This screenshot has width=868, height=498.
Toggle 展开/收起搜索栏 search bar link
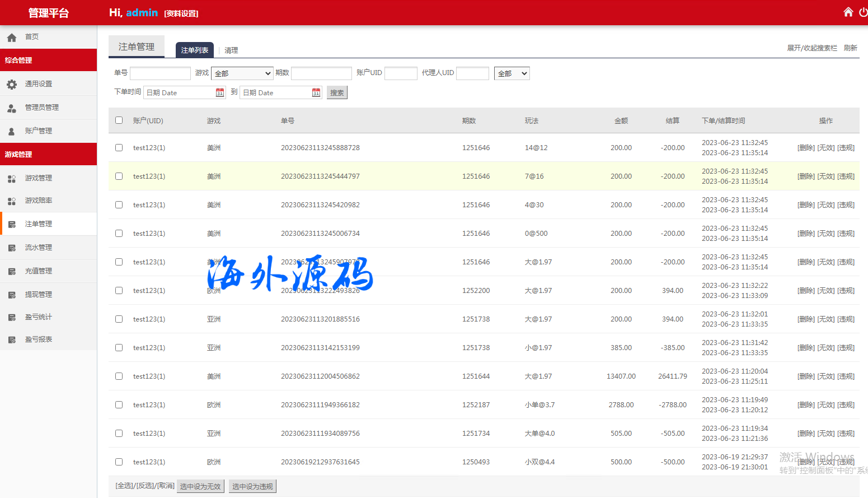[x=812, y=48]
